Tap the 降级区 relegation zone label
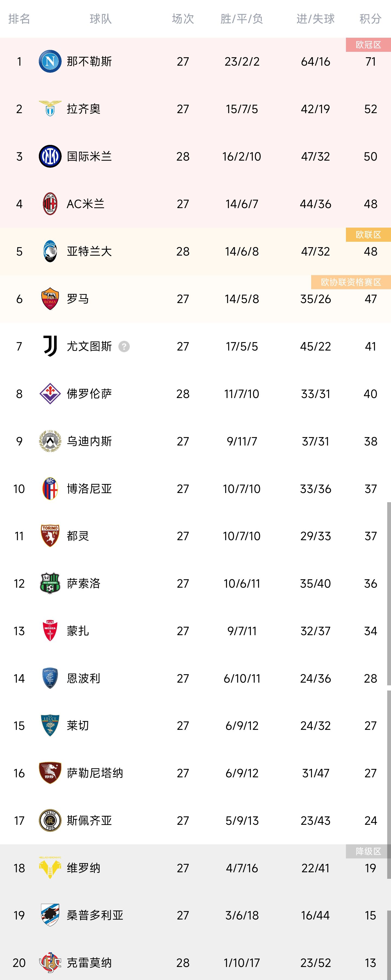391x980 pixels. pyautogui.click(x=368, y=851)
